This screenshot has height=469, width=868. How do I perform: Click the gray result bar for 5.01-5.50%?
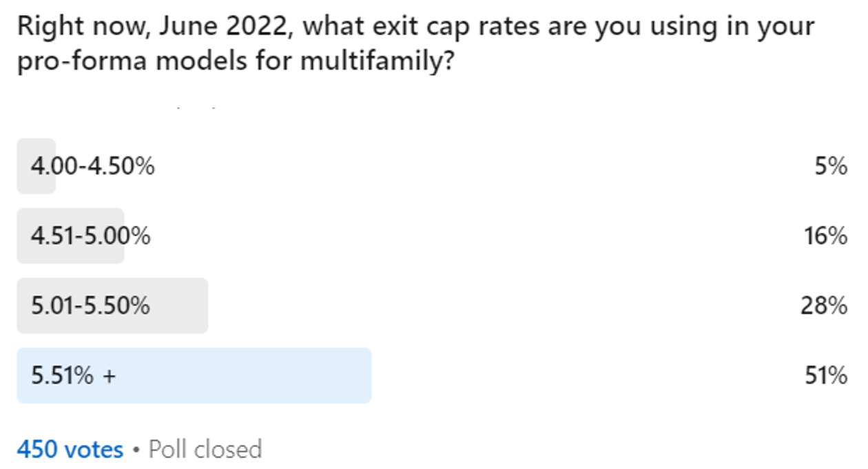coord(112,306)
